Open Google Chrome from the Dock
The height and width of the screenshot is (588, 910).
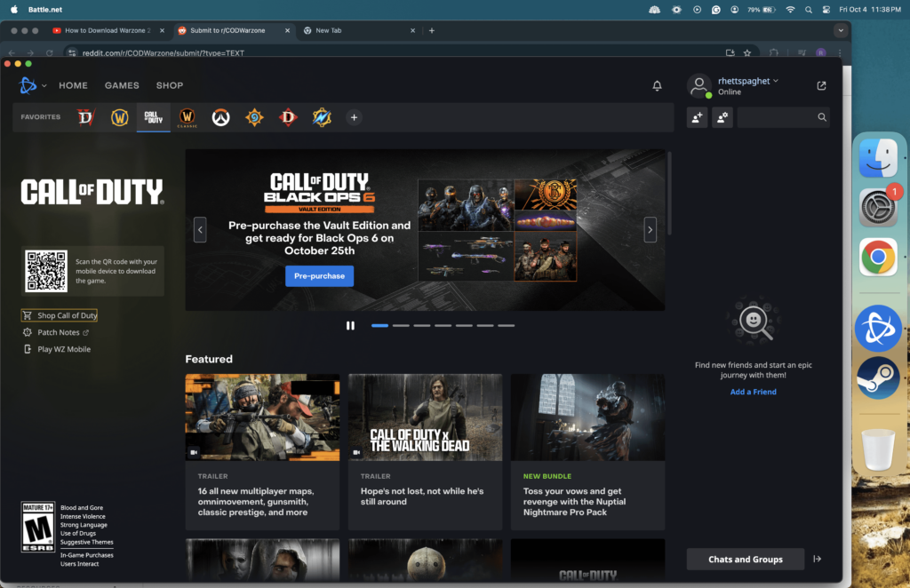click(x=878, y=257)
